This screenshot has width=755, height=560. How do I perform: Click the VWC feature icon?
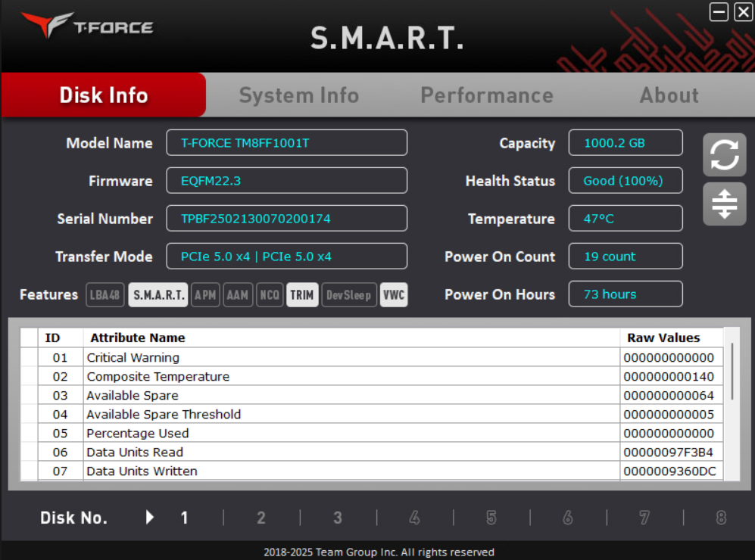pos(394,295)
